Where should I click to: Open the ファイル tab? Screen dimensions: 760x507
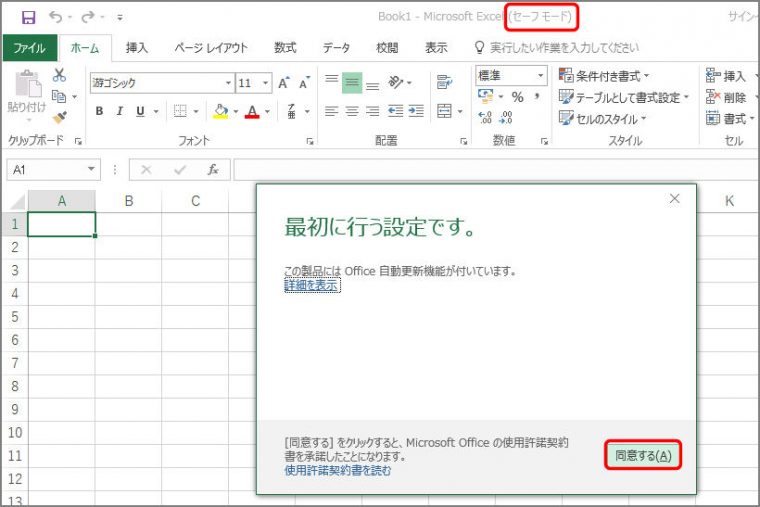coord(30,48)
